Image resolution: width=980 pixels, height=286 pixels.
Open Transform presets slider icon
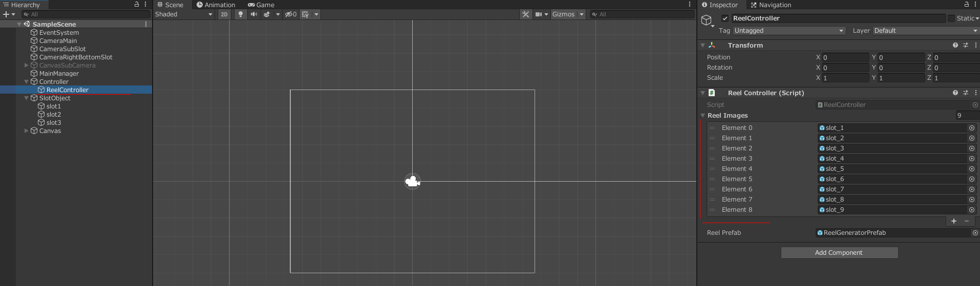point(966,45)
